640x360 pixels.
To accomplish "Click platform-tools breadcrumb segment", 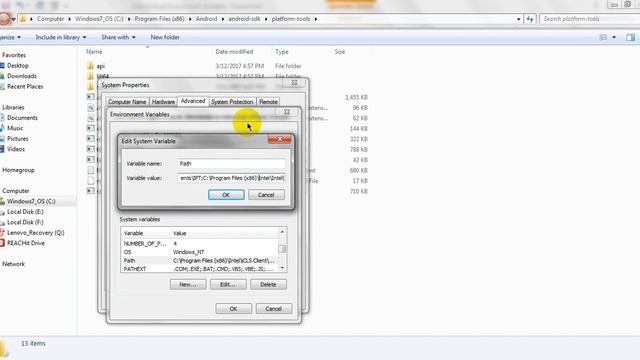I will point(291,19).
